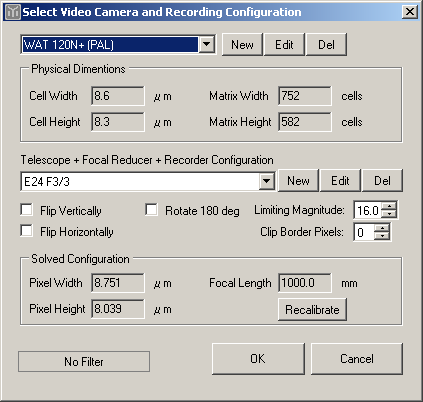The width and height of the screenshot is (423, 402).
Task: Click into the Limiting Magnitude field
Action: (x=368, y=210)
